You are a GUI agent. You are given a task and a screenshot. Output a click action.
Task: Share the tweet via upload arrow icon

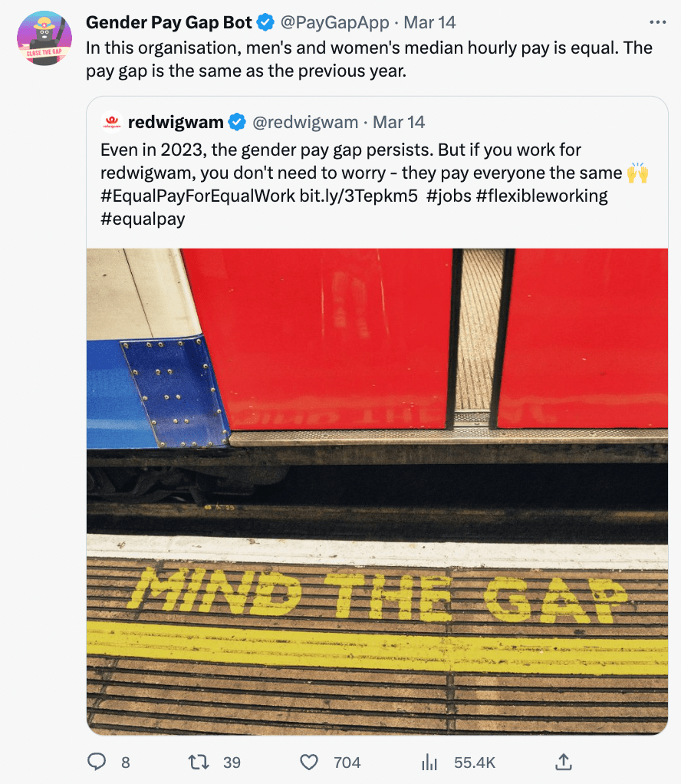563,762
